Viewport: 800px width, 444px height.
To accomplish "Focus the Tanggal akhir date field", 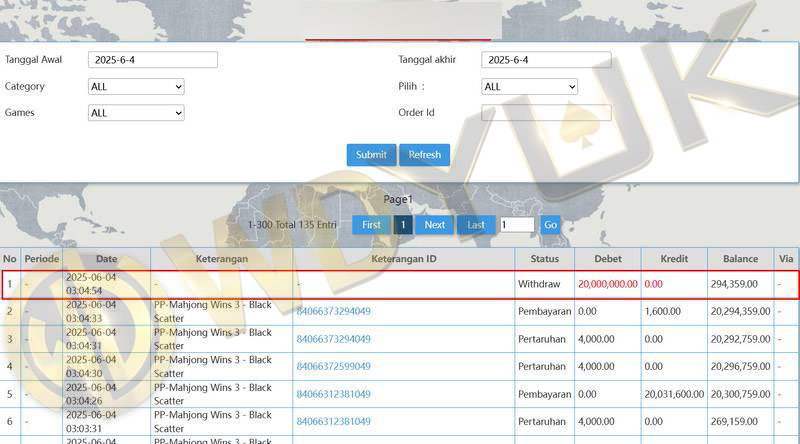I will point(546,60).
